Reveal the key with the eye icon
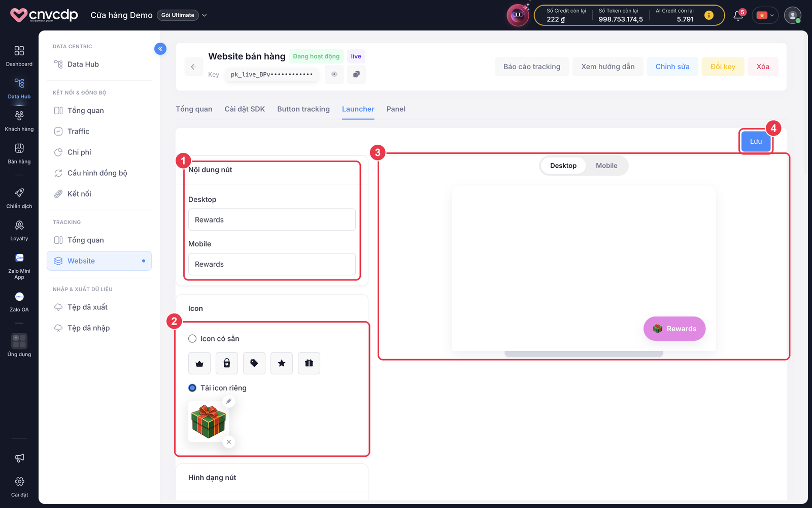Viewport: 812px width, 508px height. 334,74
